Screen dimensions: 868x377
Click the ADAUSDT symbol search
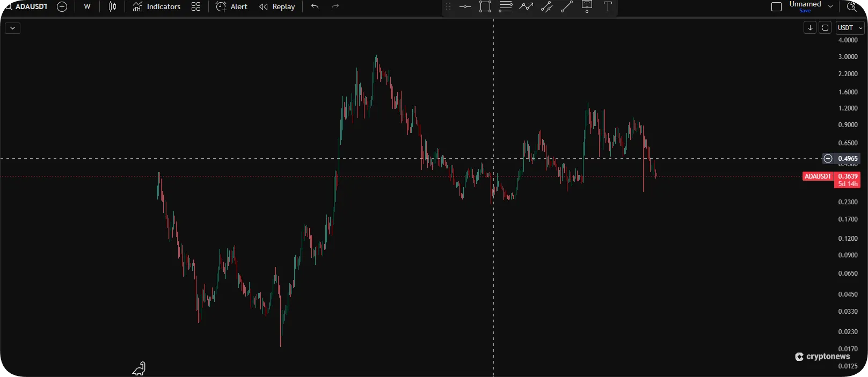pos(27,7)
